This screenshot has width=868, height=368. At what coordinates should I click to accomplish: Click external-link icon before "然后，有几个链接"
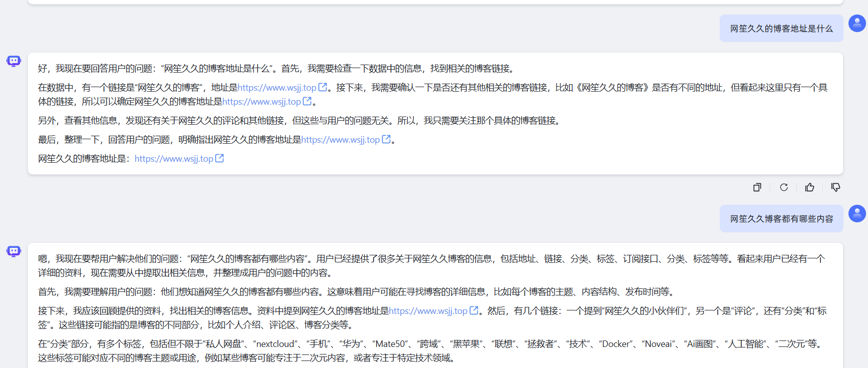point(474,310)
